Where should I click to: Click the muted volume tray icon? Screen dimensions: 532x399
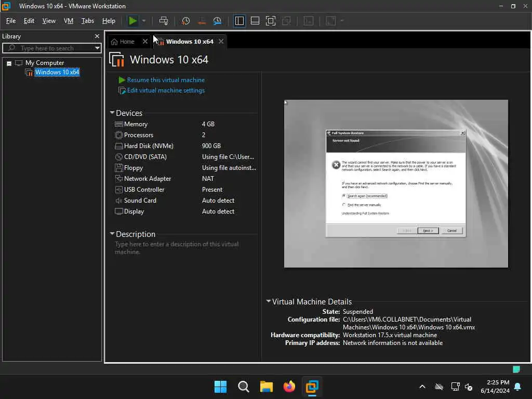[x=469, y=387]
